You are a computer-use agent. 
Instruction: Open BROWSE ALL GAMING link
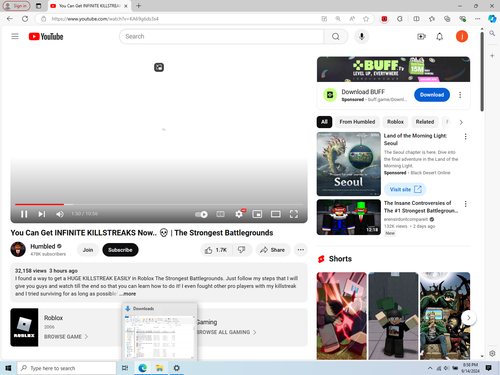(227, 332)
